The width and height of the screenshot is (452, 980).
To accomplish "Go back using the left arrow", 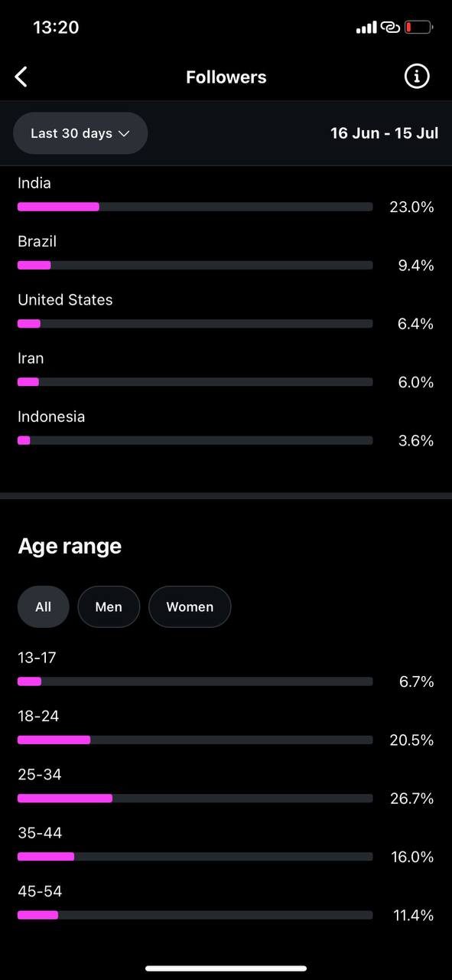I will (21, 77).
